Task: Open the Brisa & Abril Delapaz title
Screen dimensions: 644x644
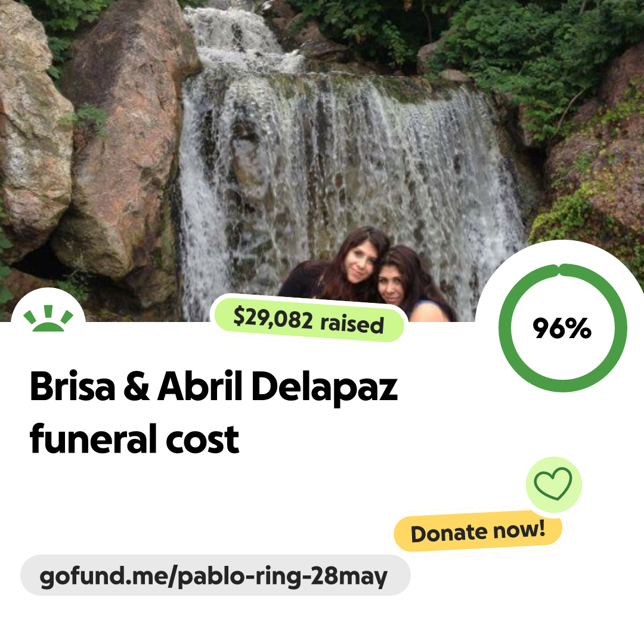Action: [213, 386]
